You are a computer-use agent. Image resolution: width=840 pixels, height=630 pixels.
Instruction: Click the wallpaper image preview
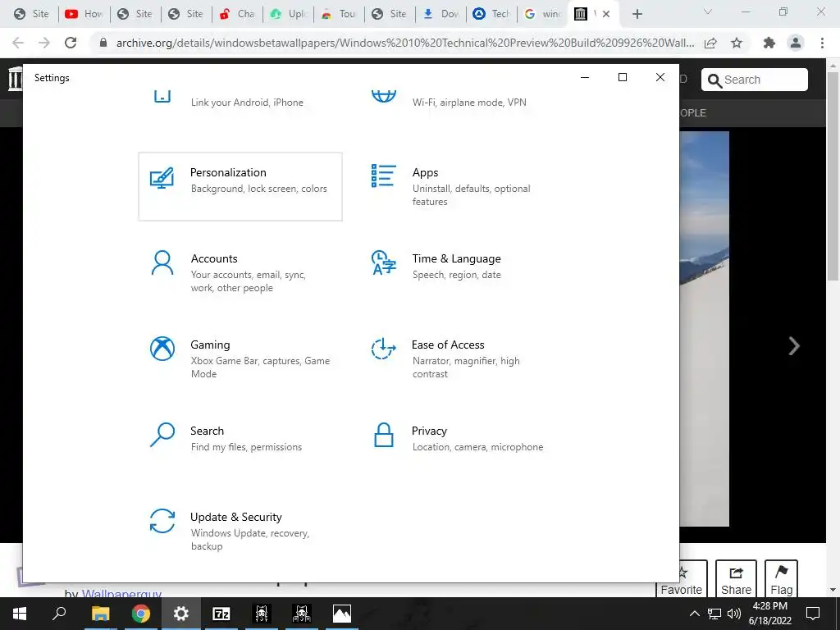704,328
